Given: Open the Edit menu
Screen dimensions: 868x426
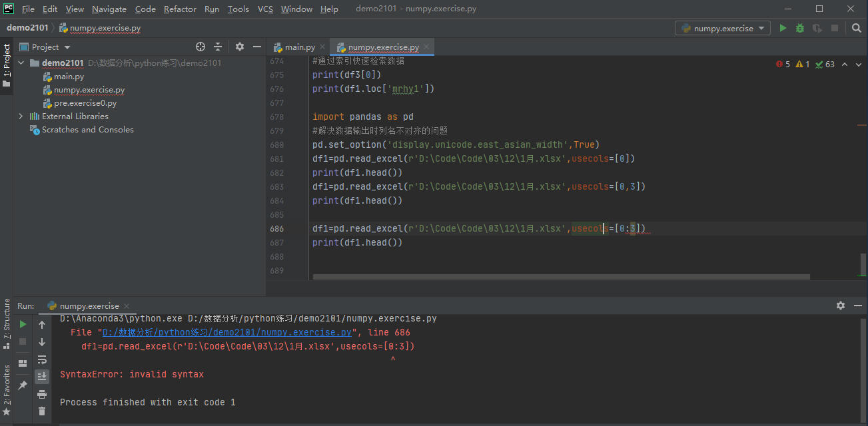Looking at the screenshot, I should click(50, 9).
